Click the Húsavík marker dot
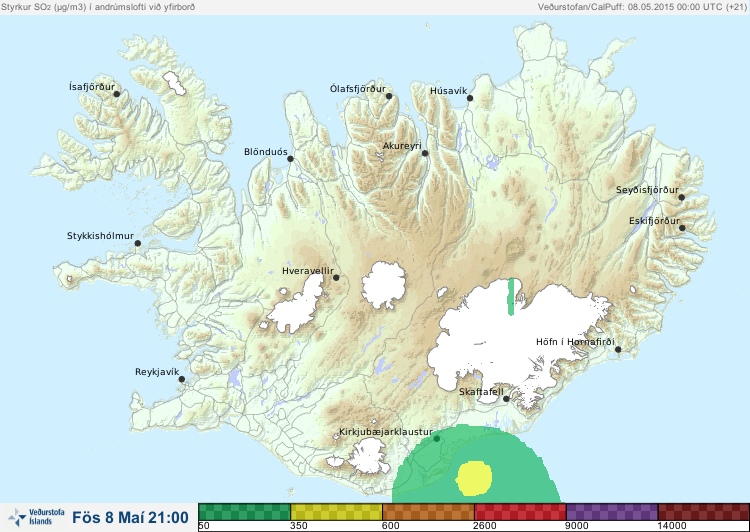The width and height of the screenshot is (750, 532). tap(470, 98)
